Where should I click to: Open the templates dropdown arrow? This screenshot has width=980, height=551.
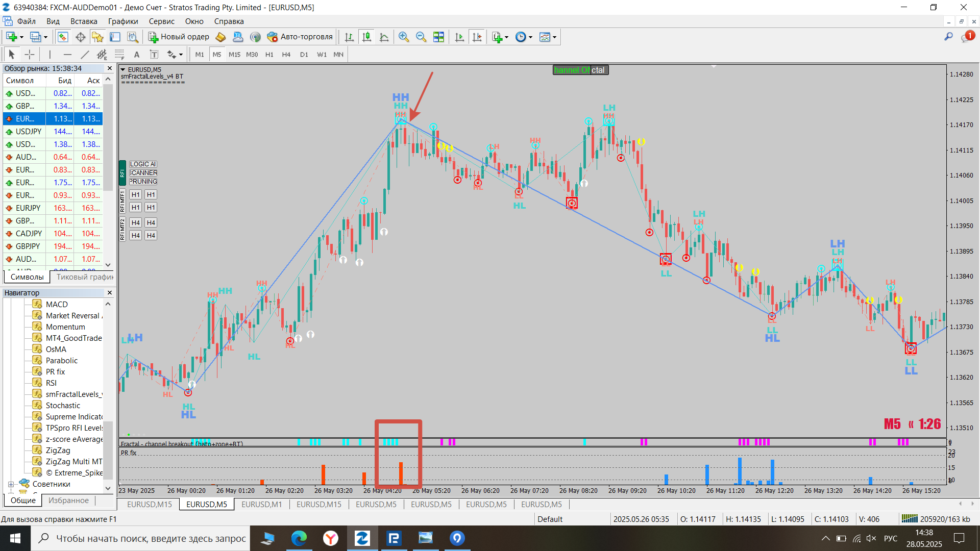coord(554,37)
